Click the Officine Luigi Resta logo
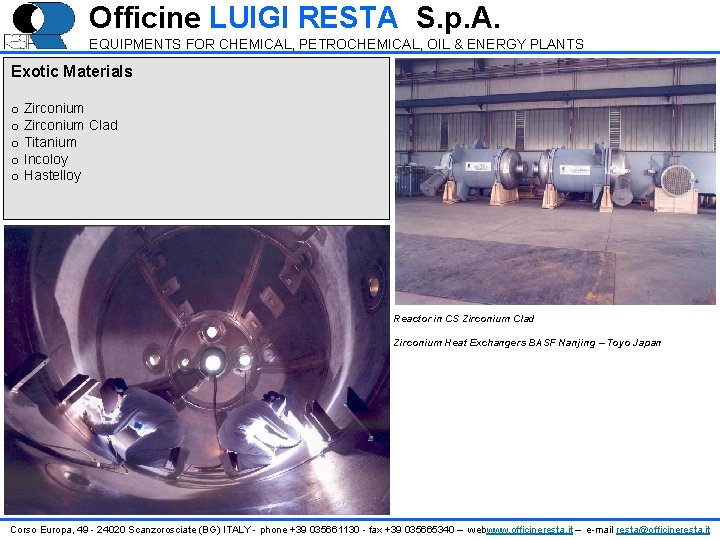Image resolution: width=720 pixels, height=540 pixels. (x=39, y=25)
